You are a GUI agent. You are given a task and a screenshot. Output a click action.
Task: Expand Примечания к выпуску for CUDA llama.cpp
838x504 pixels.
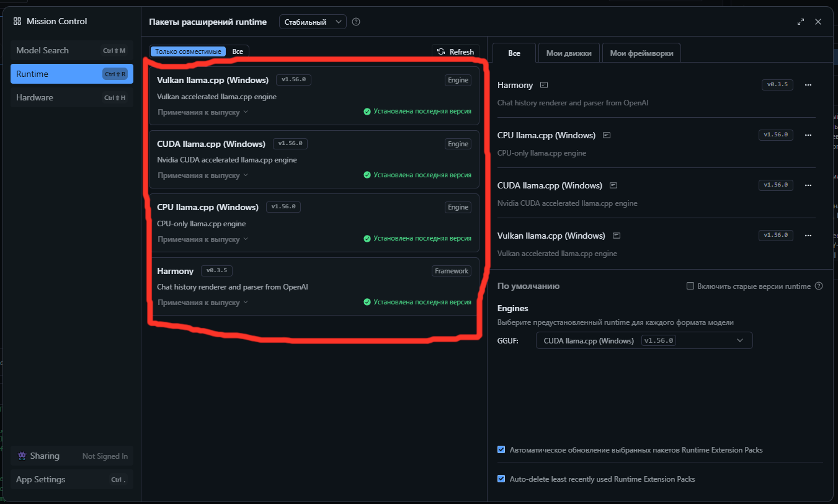[203, 175]
